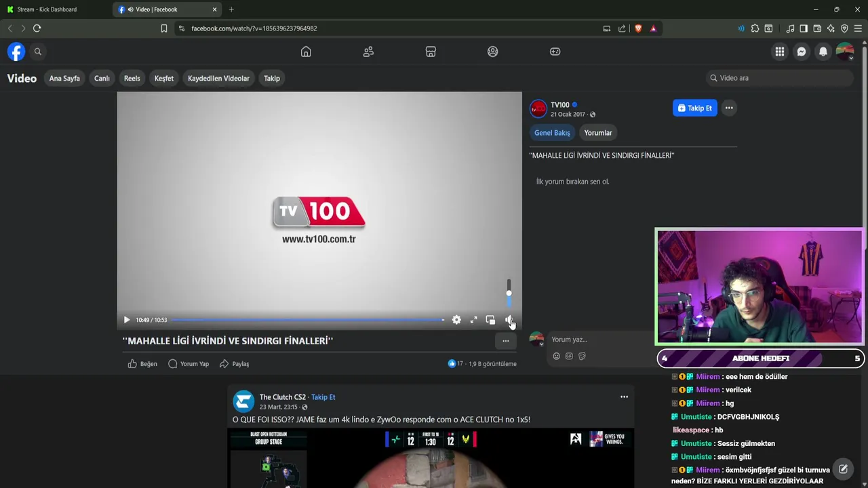Select the Ana Sayfa video tab

point(64,78)
